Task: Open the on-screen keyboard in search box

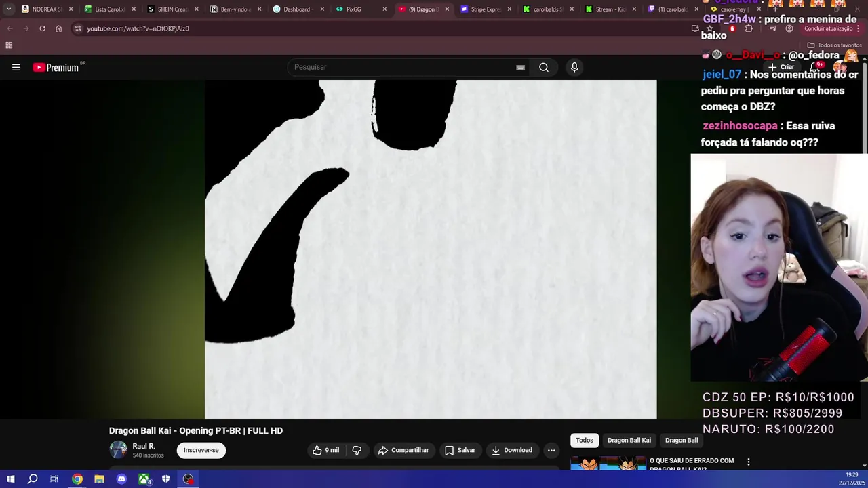Action: (520, 67)
